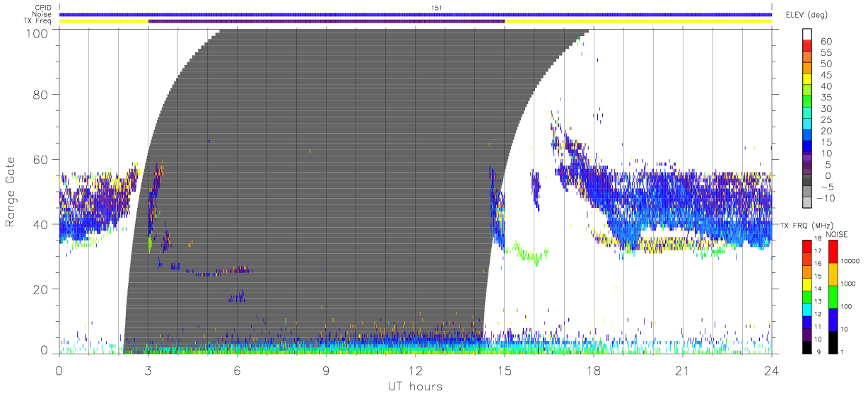Pick the blue 10–100 NOISE bar segment
This screenshot has width=868, height=401.
pos(833,319)
